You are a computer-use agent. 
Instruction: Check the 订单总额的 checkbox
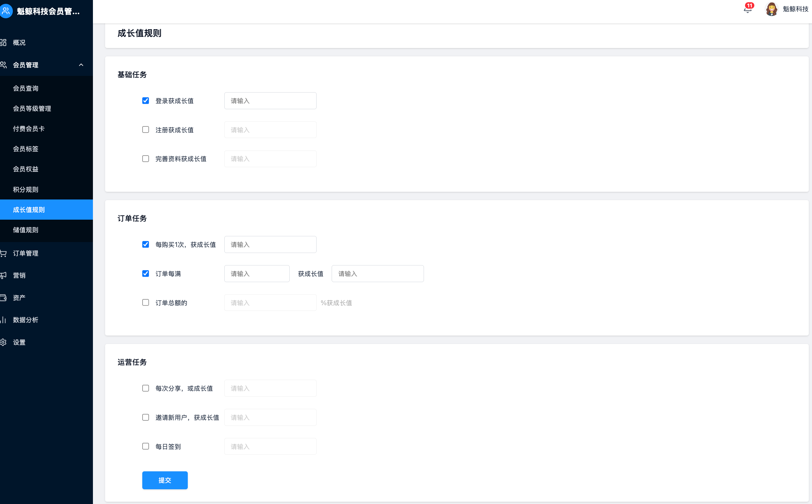point(145,303)
